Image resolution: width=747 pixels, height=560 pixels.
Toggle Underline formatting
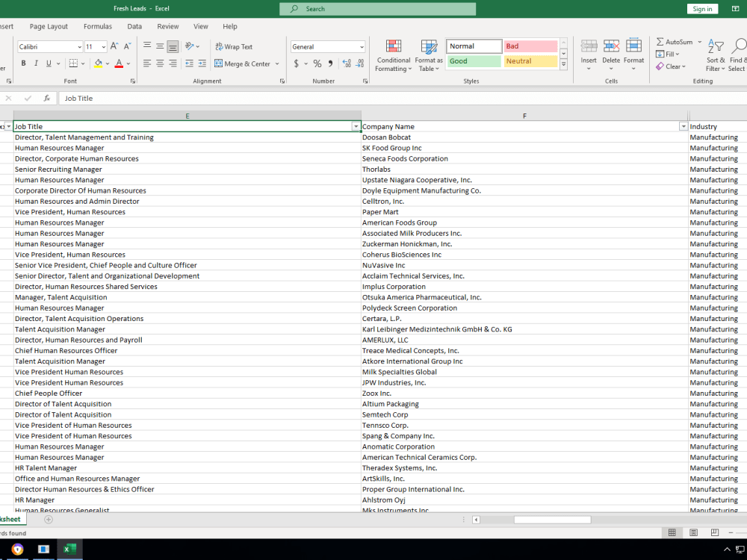(x=48, y=63)
